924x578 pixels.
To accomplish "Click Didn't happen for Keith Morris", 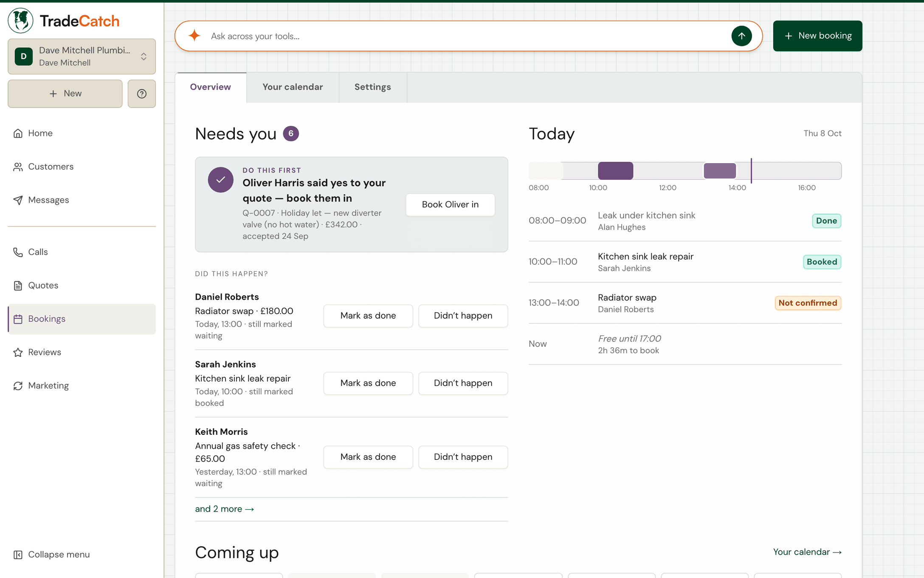I will (463, 457).
